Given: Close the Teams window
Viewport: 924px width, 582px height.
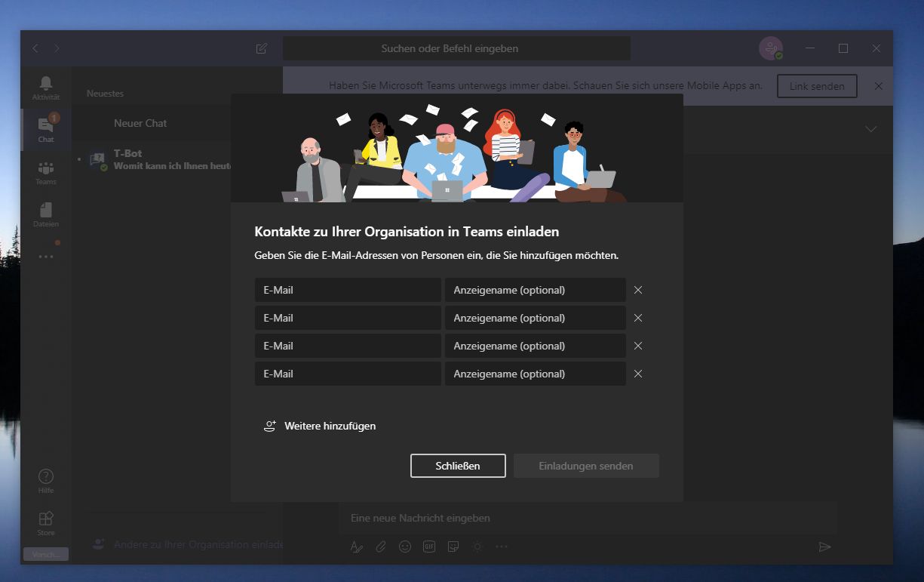Looking at the screenshot, I should coord(876,48).
